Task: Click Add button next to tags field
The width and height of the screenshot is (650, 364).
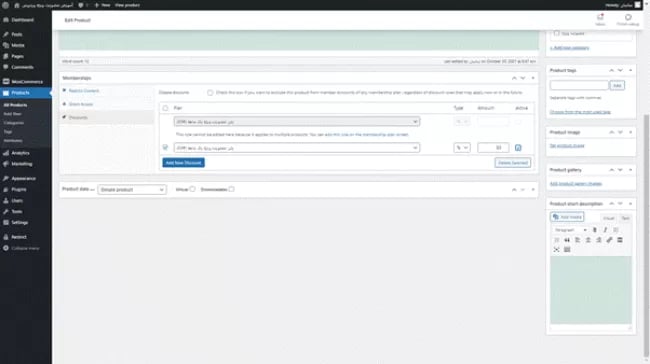Action: [x=617, y=85]
